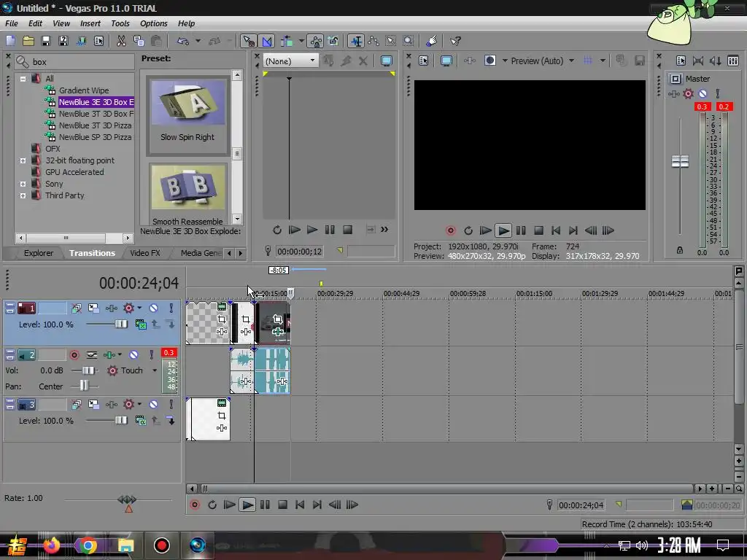Viewport: 747px width, 560px height.
Task: Open File Explorer from the taskbar
Action: click(x=125, y=545)
